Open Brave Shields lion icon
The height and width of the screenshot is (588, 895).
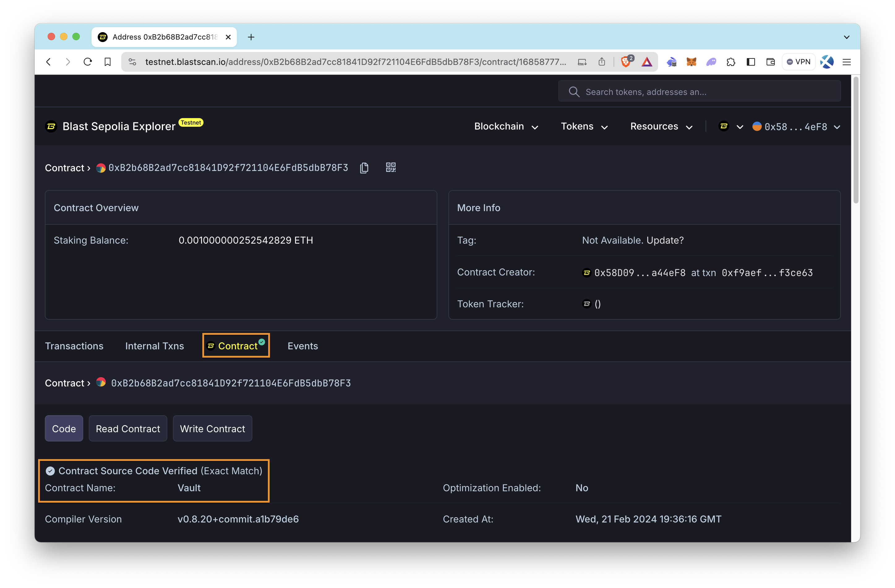626,62
